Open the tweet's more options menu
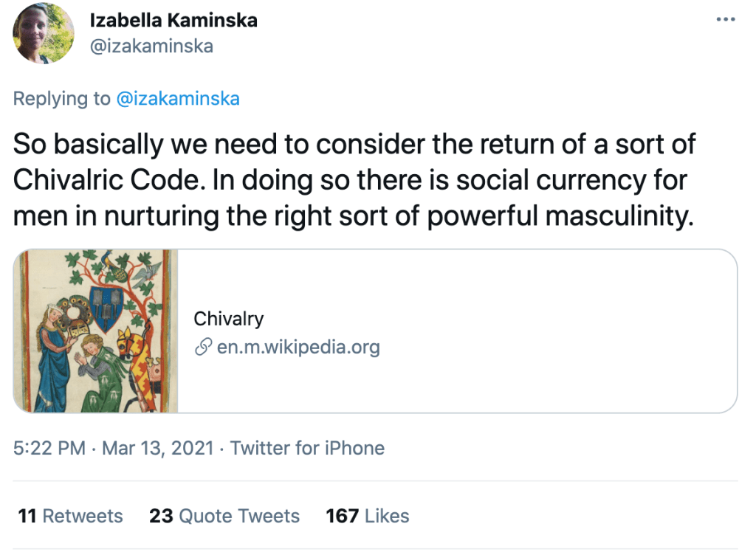Screen dimensions: 756x552 [x=726, y=19]
